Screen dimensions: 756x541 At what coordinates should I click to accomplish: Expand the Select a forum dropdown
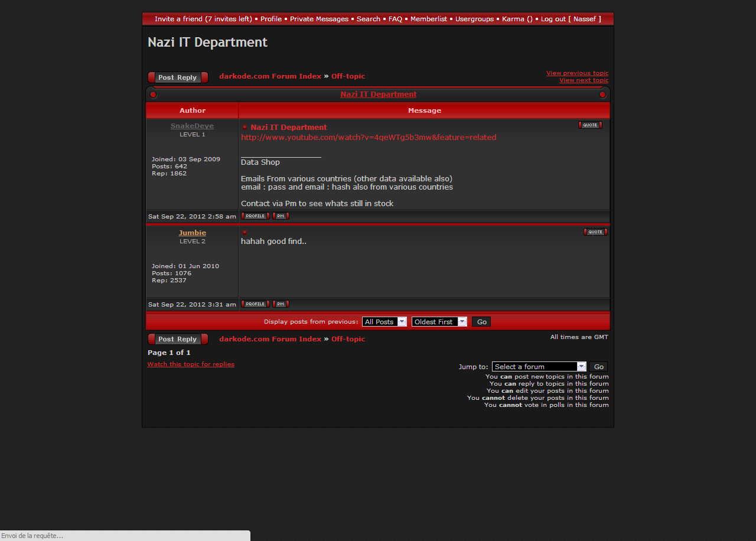click(x=539, y=367)
